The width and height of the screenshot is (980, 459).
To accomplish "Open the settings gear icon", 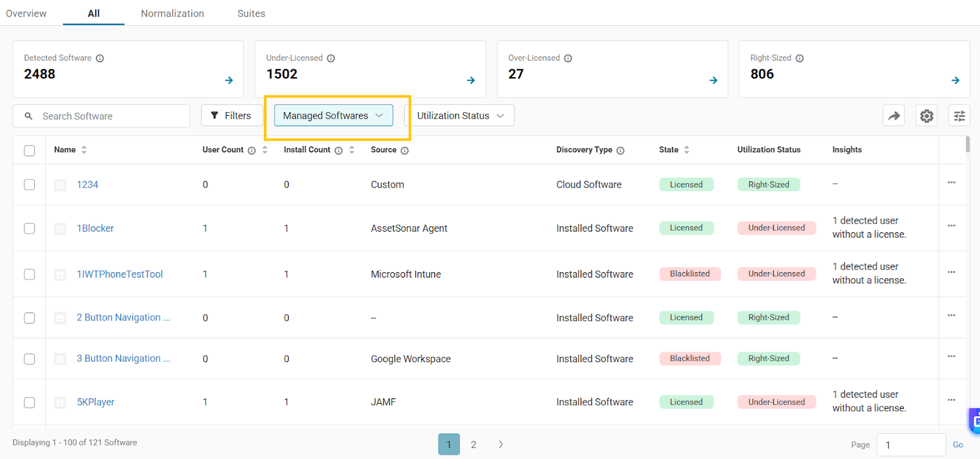I will tap(927, 116).
